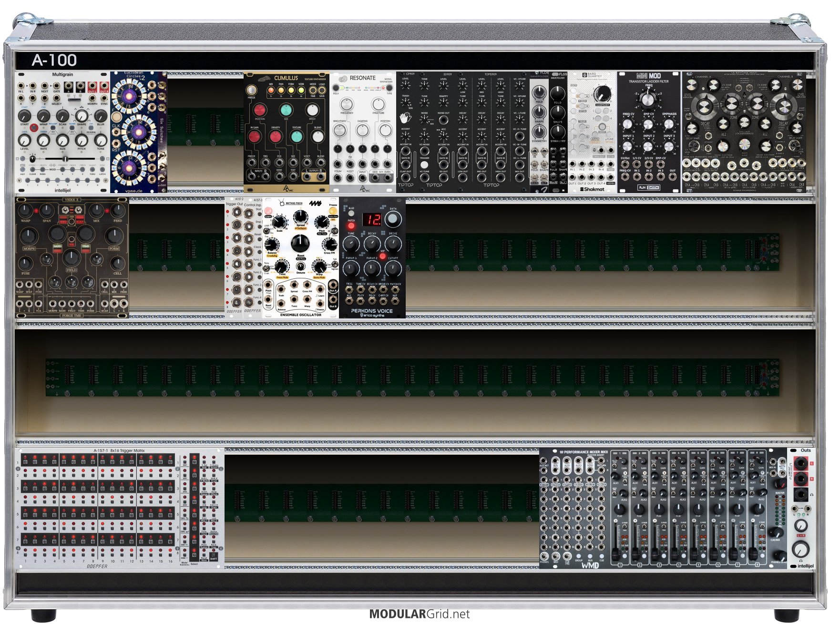The height and width of the screenshot is (624, 840).
Task: Click the TYPE button on Resonate
Action: pos(389,88)
